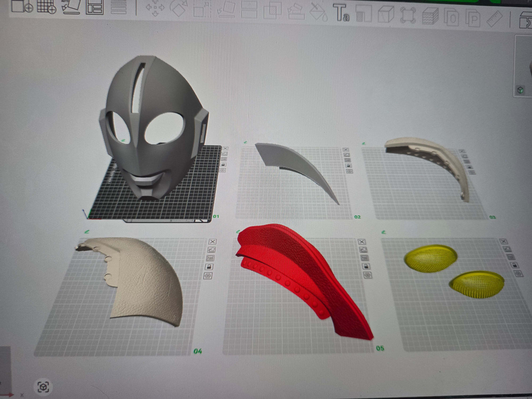Click the camera-frame cube icon at bottom left
The image size is (532, 399).
click(43, 387)
